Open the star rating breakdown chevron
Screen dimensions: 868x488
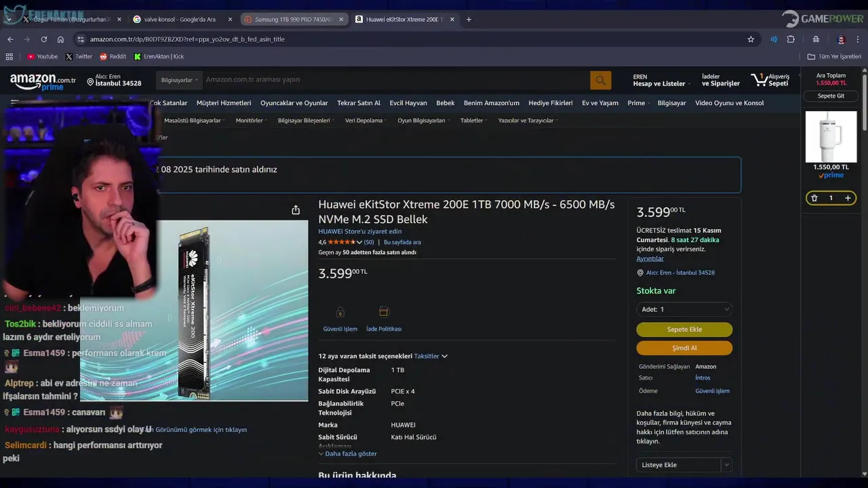(359, 242)
